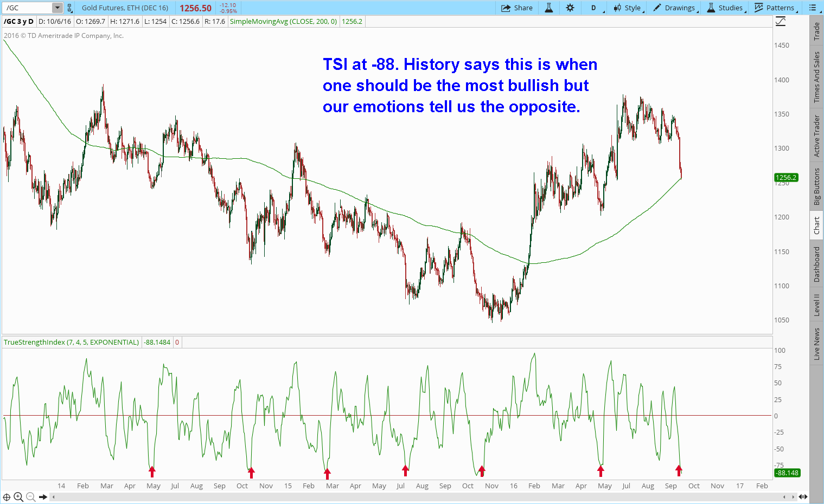Screen dimensions: 824x504
Task: Open the Live News side tab
Action: tap(816, 344)
